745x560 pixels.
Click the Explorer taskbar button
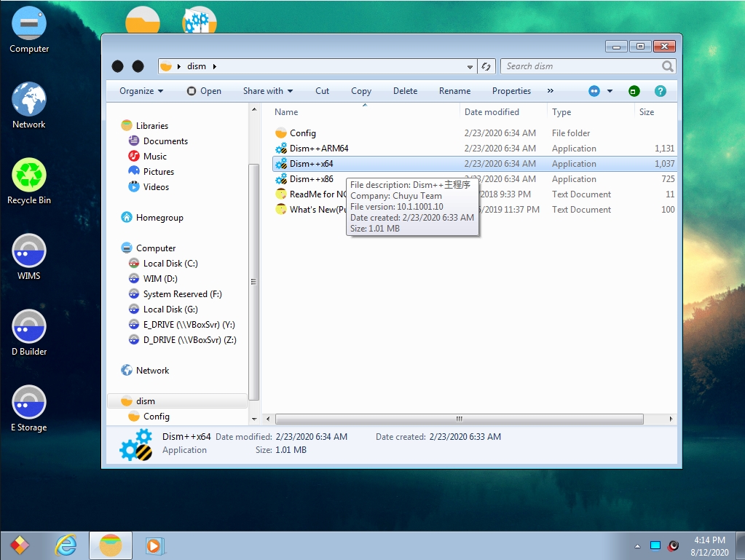[x=110, y=545]
